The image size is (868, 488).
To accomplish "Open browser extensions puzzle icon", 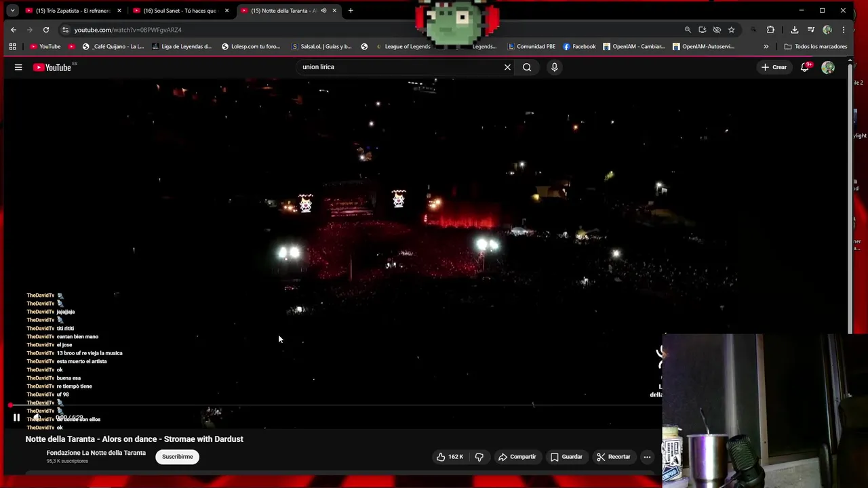I will point(770,30).
